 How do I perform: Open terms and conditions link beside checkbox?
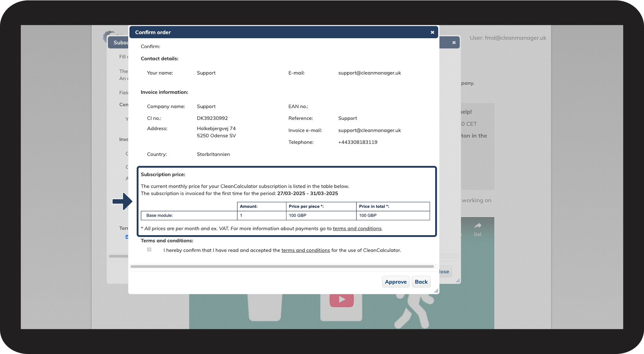[x=305, y=250]
